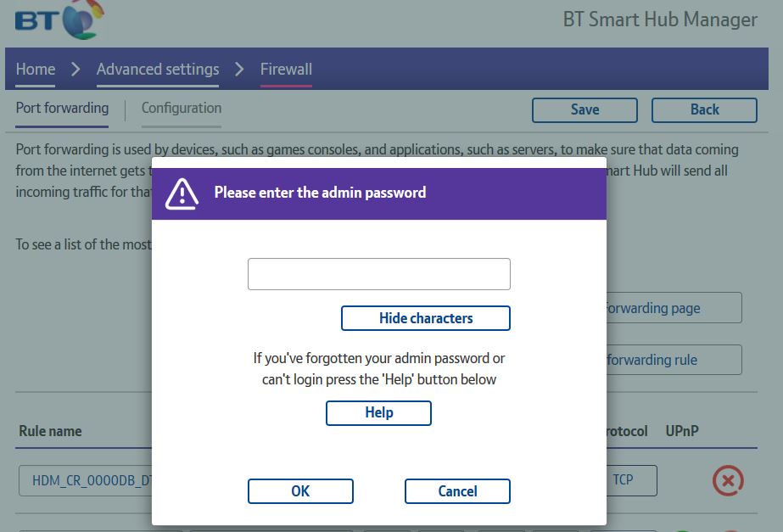Viewport: 783px width, 532px height.
Task: Click the HDM_CR_0000DB rule name field
Action: click(85, 481)
